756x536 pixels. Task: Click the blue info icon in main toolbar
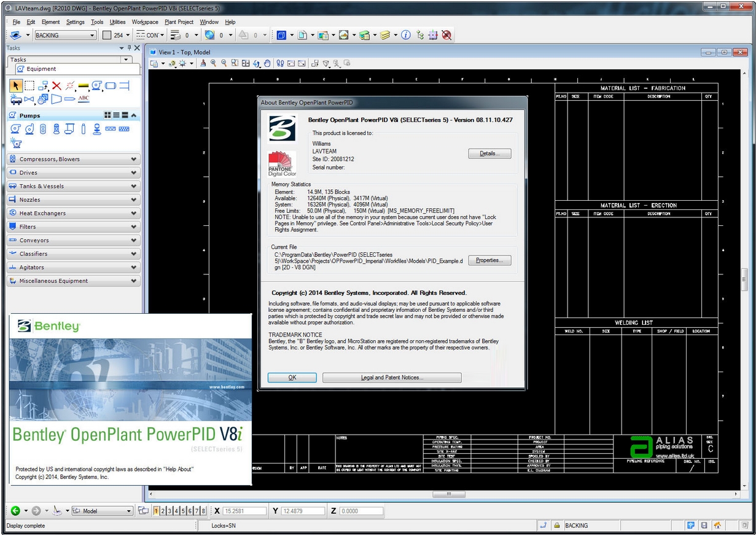[x=405, y=35]
